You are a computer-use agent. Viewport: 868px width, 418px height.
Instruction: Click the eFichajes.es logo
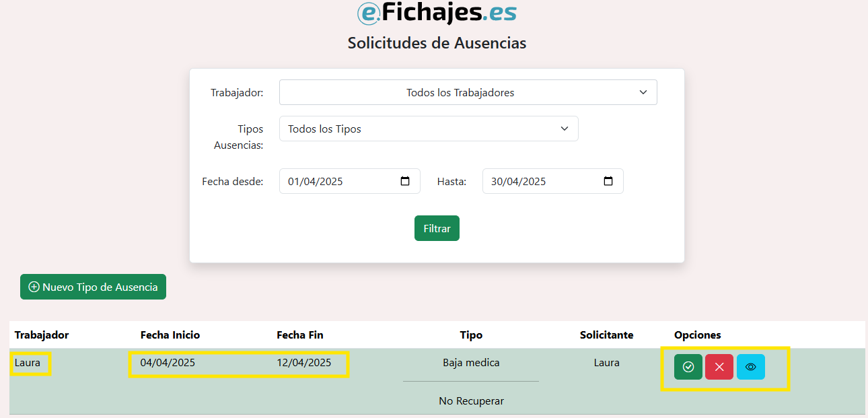point(437,13)
